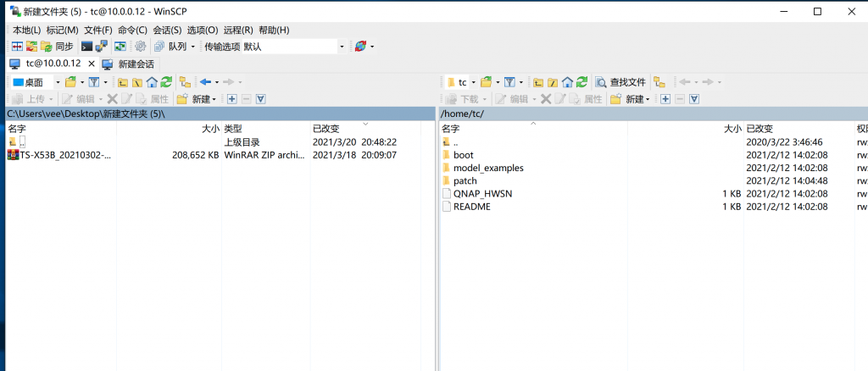Open the preferences gear icon

141,47
